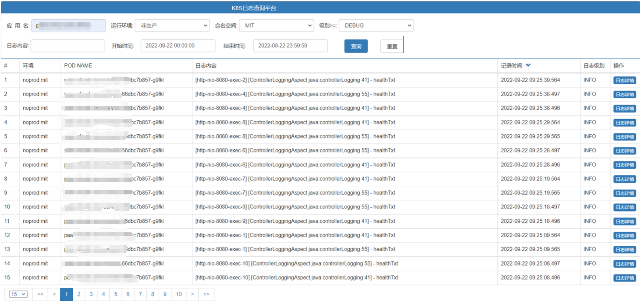Click log content of row 12, exec-1 controllerLogging 41
644x308 pixels.
click(295, 235)
